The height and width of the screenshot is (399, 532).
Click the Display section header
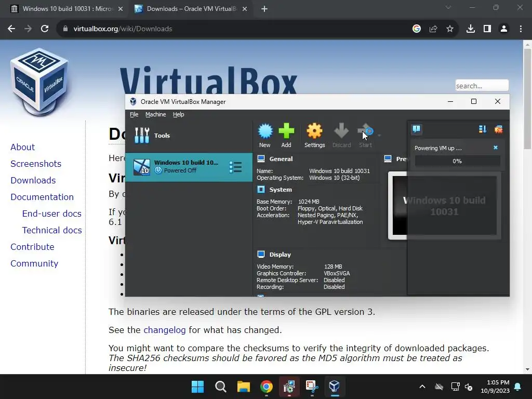pos(280,255)
